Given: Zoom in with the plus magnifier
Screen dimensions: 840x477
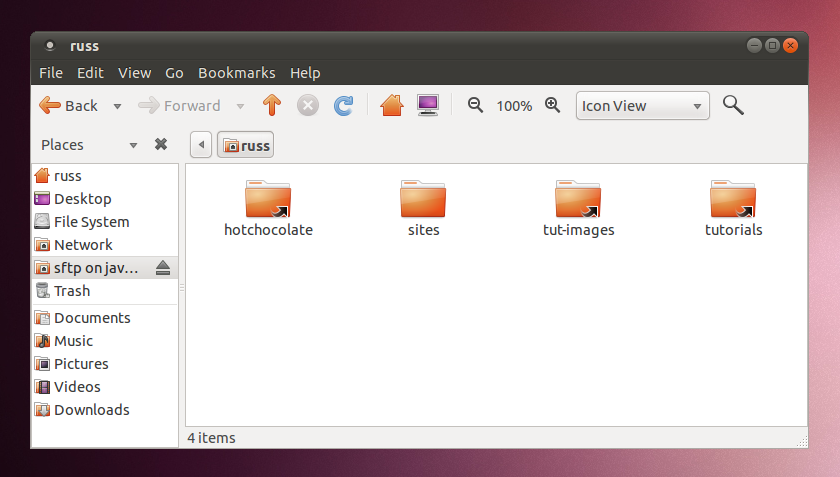Looking at the screenshot, I should [552, 105].
